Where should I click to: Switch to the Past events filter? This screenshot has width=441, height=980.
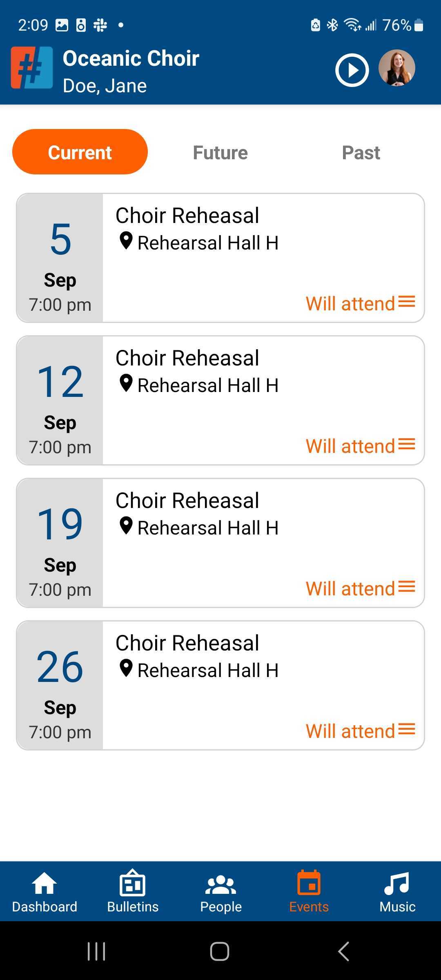point(361,152)
